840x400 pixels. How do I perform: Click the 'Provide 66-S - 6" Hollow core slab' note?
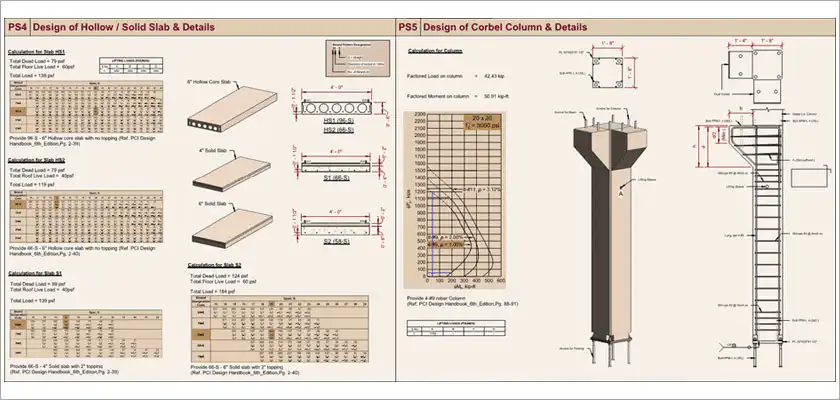(x=82, y=251)
